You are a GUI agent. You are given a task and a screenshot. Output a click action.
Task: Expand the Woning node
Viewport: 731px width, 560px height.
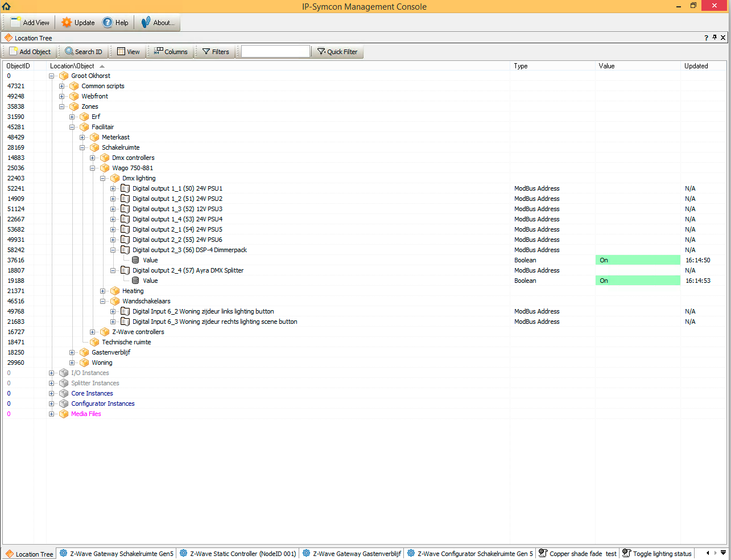coord(72,363)
